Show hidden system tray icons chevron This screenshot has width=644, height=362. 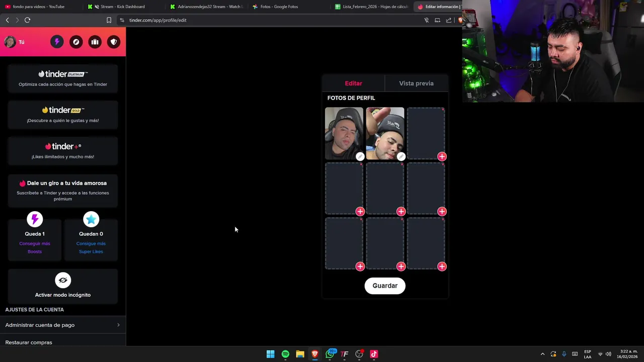(x=542, y=354)
